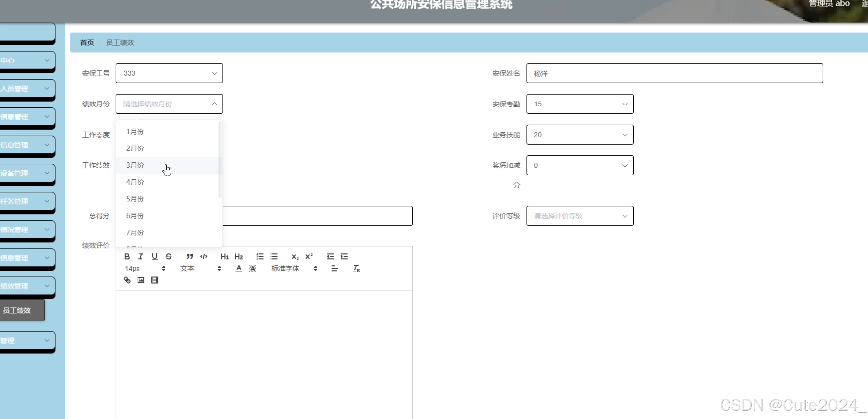
Task: Apply subscript formatting
Action: 295,257
